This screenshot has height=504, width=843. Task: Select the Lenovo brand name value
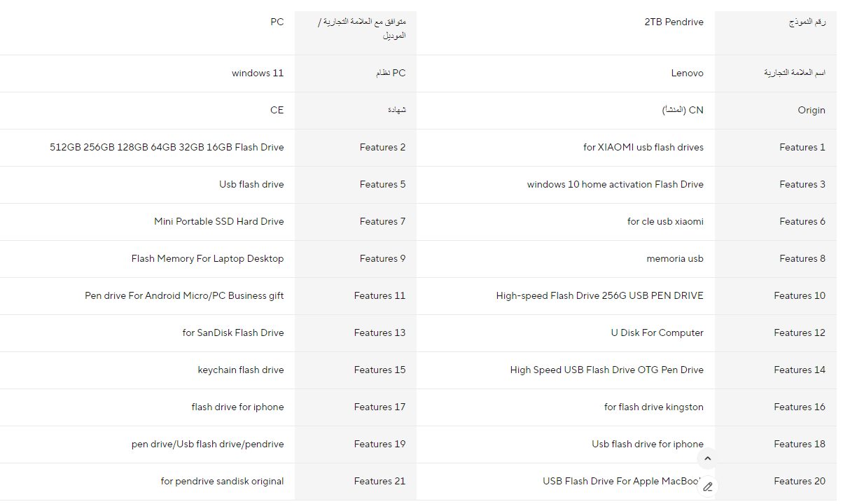(687, 73)
